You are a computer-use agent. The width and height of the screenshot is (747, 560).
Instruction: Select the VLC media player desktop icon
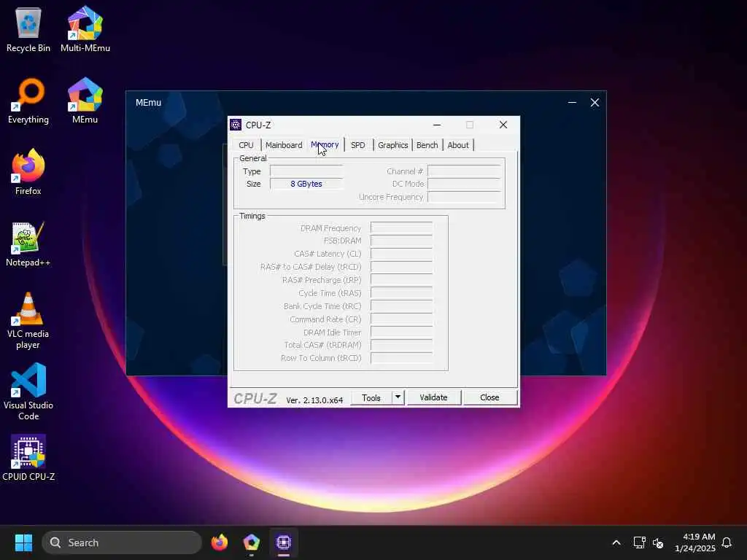28,320
